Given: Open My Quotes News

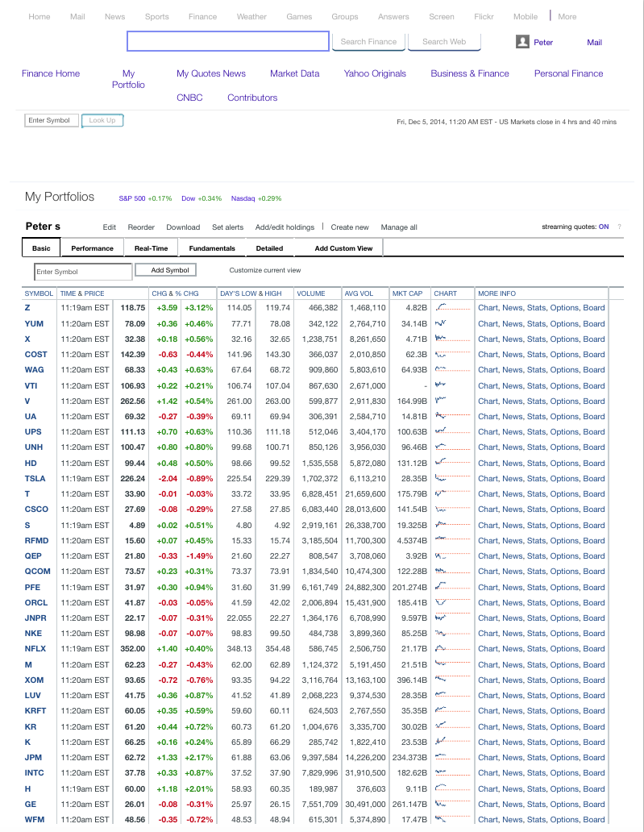Looking at the screenshot, I should 211,73.
